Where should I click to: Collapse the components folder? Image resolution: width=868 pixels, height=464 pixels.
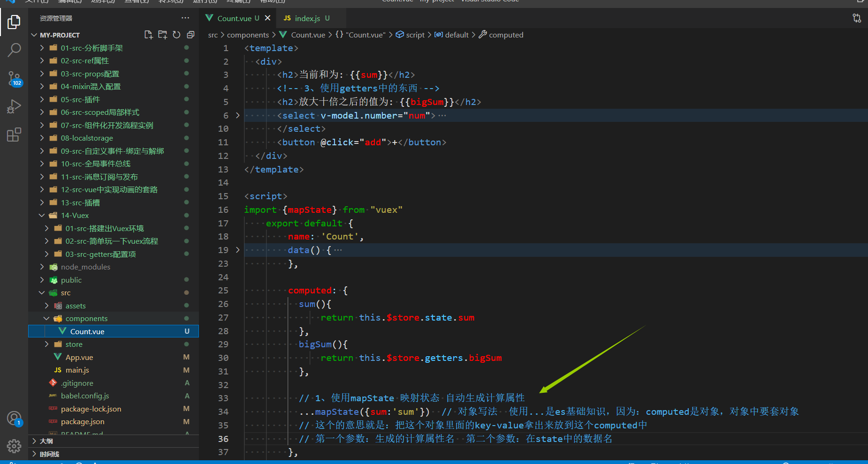coord(46,319)
